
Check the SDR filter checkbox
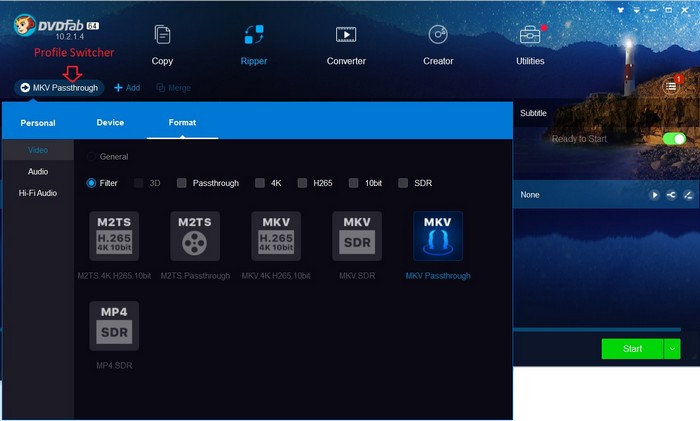point(403,183)
